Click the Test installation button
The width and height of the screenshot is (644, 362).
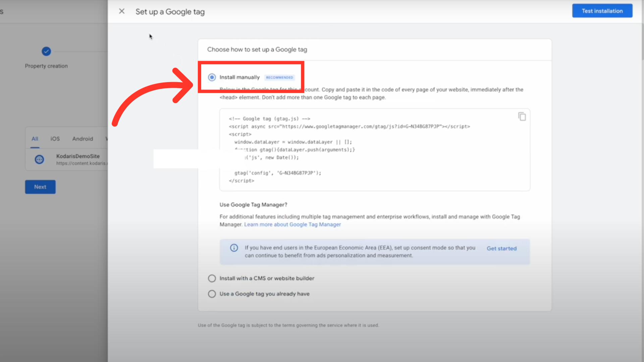pyautogui.click(x=602, y=11)
